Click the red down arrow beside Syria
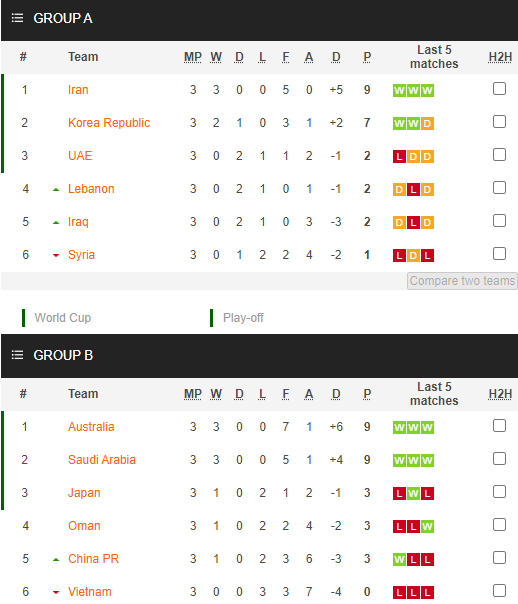This screenshot has height=604, width=518. (56, 255)
